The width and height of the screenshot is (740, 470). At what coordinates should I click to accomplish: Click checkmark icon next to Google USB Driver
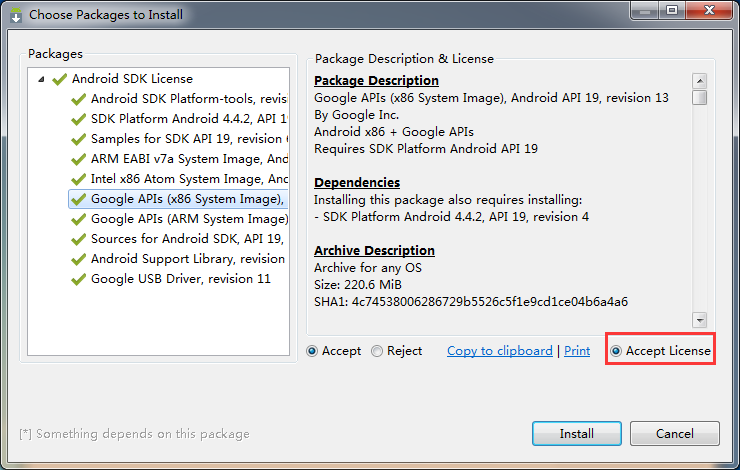pyautogui.click(x=78, y=279)
